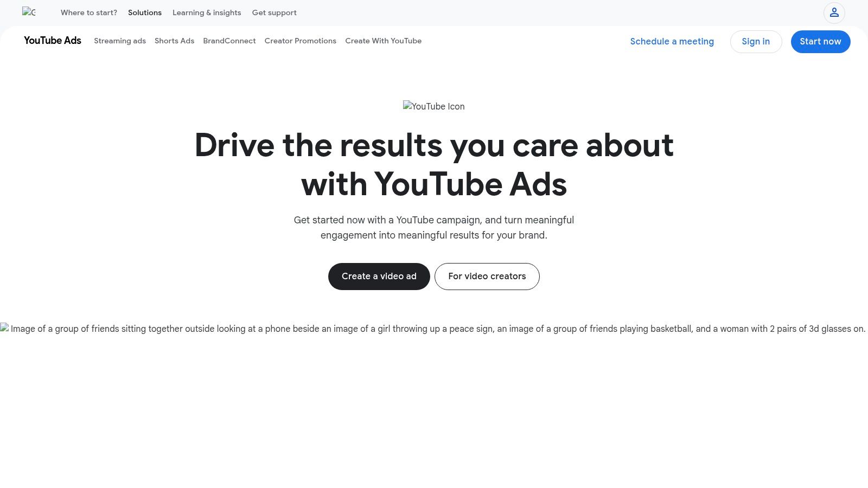Select the Solutions menu item
Screen dimensions: 868x488
pos(144,12)
